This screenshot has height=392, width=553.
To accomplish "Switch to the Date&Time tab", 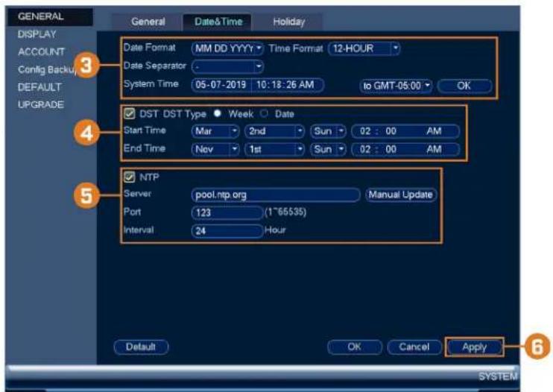I will point(218,22).
